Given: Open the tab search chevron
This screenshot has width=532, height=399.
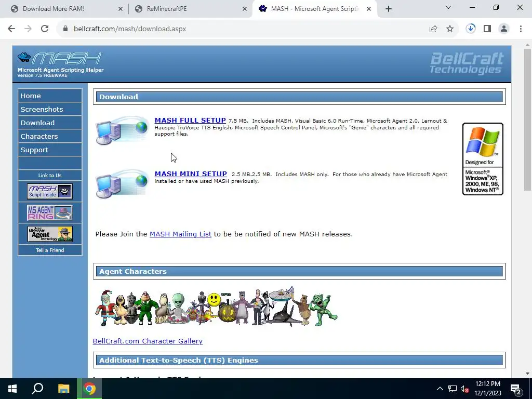Looking at the screenshot, I should 448,7.
